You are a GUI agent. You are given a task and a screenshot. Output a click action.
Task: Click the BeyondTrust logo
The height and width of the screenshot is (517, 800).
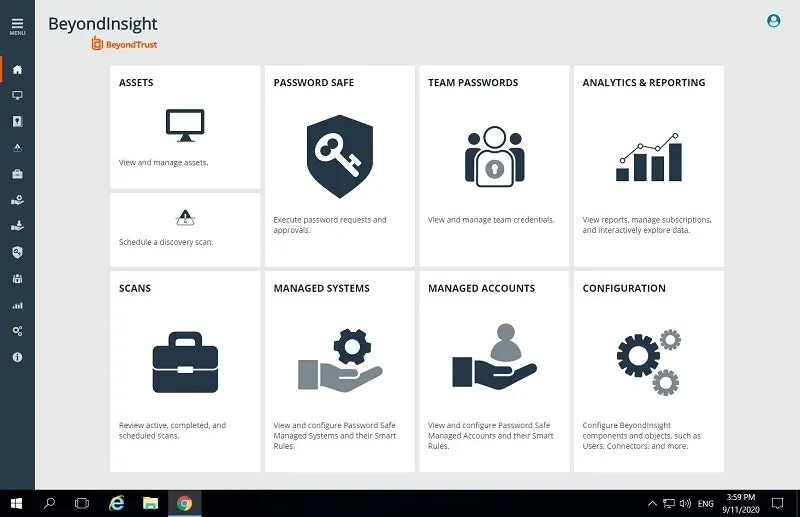(124, 44)
